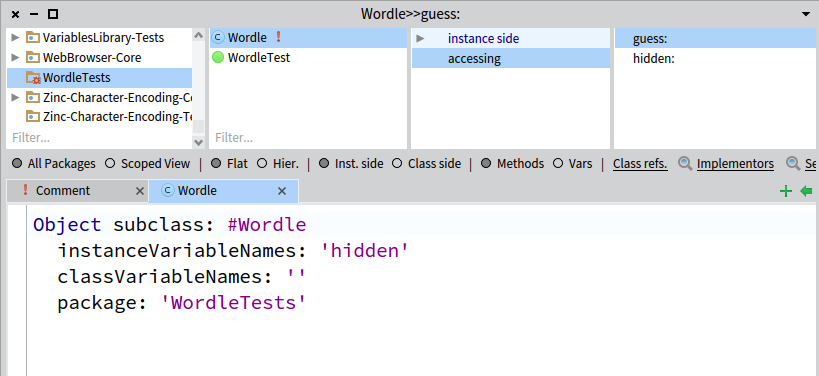Viewport: 819px width, 376px height.
Task: Click the Object subclass: #Wordle line
Action: pyautogui.click(x=170, y=225)
